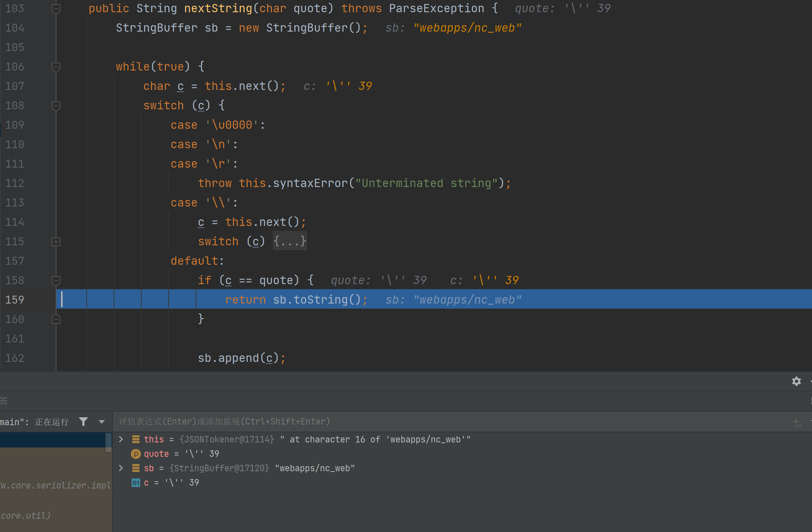Click the add-to-watches icon
The width and height of the screenshot is (812, 532).
coord(796,422)
